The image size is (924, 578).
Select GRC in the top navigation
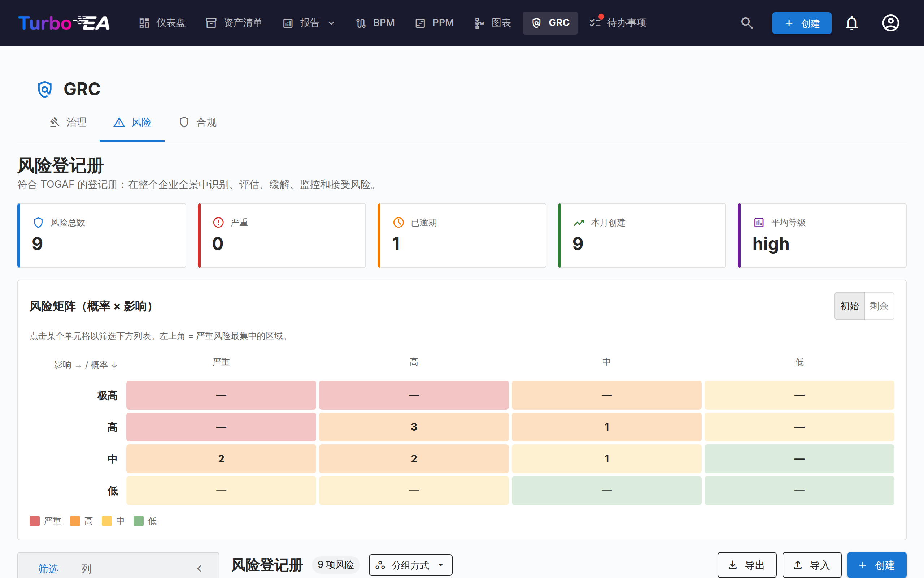pos(550,23)
